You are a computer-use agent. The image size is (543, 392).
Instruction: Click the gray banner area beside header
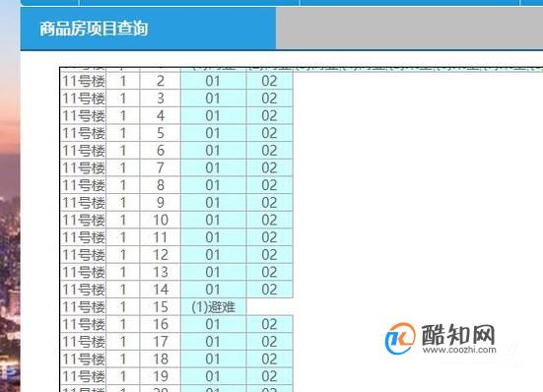click(409, 29)
